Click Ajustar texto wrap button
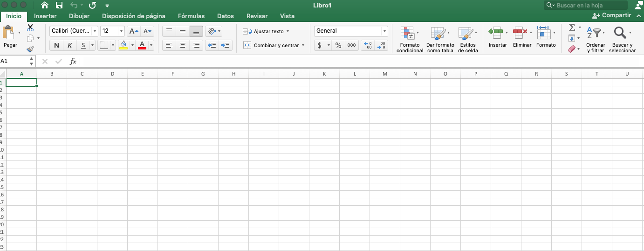This screenshot has width=644, height=251. [x=266, y=31]
